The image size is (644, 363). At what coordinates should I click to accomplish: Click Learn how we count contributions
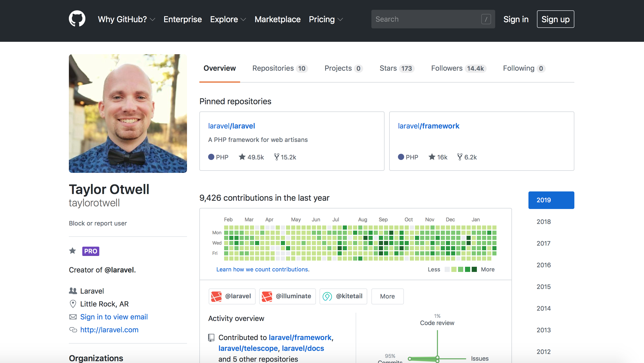pos(263,269)
